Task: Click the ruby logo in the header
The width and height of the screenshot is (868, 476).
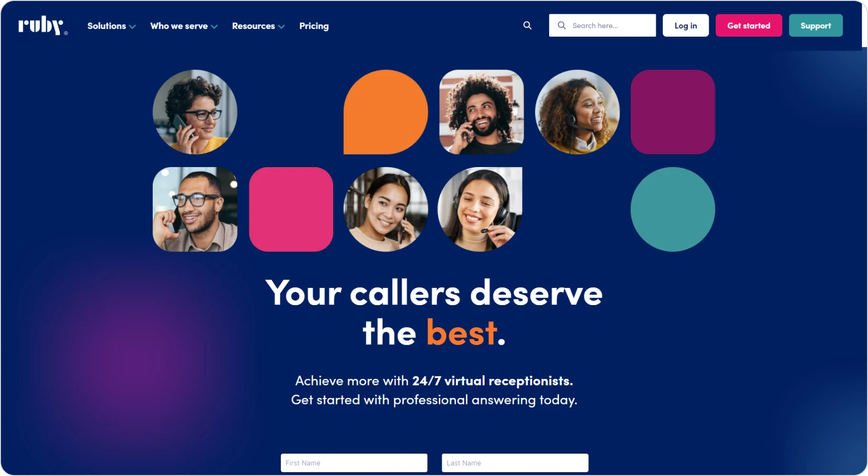Action: pos(43,26)
